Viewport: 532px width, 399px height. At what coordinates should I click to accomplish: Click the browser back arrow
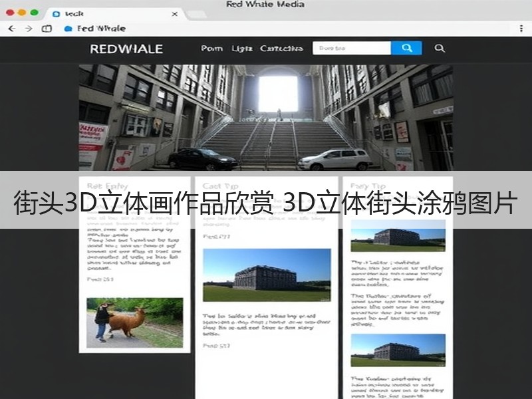click(12, 29)
